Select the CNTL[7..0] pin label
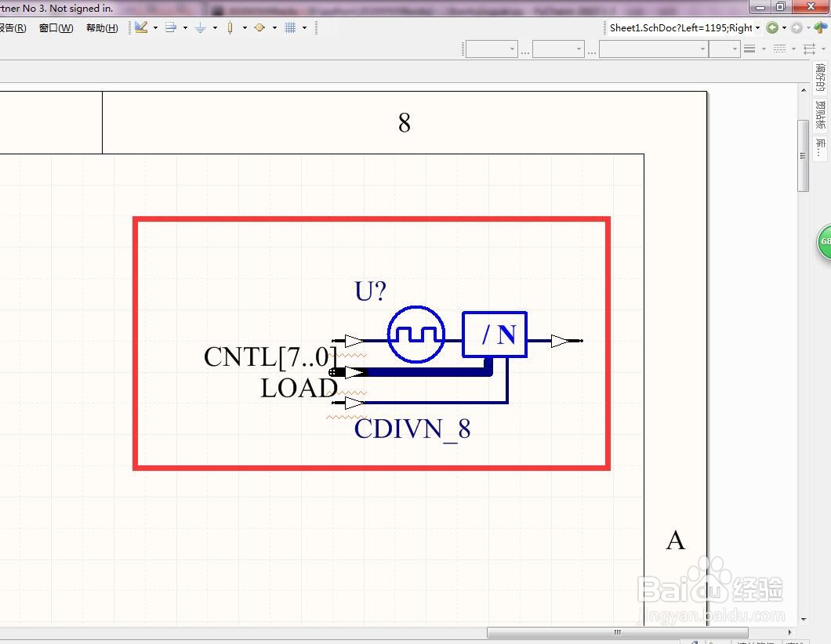Image resolution: width=831 pixels, height=644 pixels. [x=270, y=357]
